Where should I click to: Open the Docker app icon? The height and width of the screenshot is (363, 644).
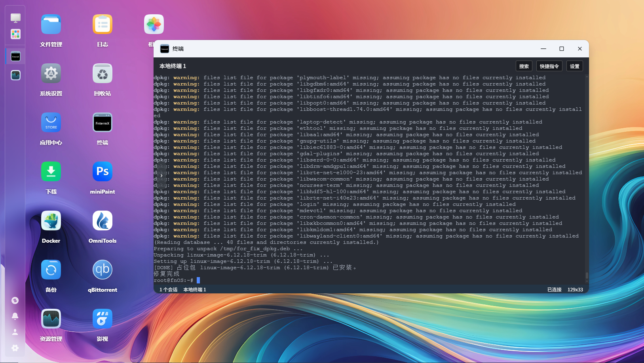[51, 221]
